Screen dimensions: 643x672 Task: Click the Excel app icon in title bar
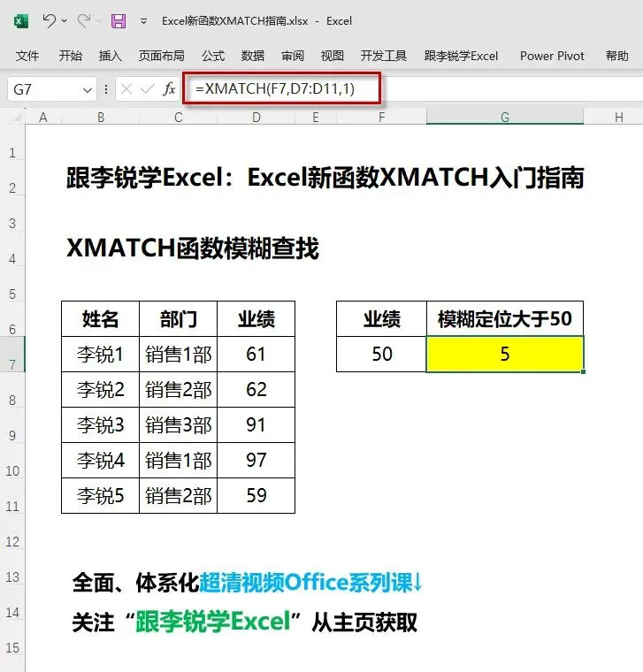[x=21, y=20]
